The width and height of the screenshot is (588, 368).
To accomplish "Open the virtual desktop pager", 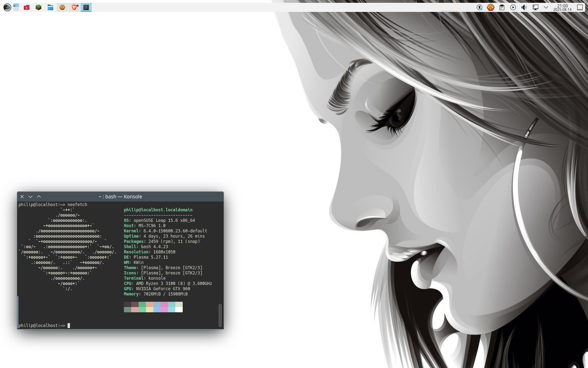I will pyautogui.click(x=16, y=7).
